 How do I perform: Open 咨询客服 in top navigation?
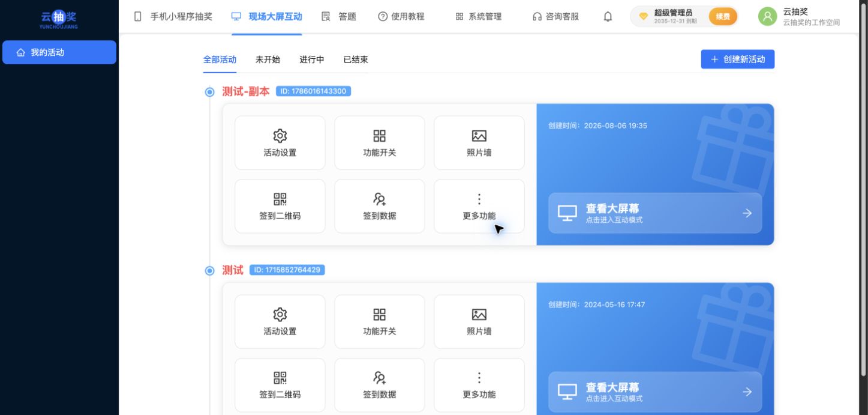(x=555, y=17)
